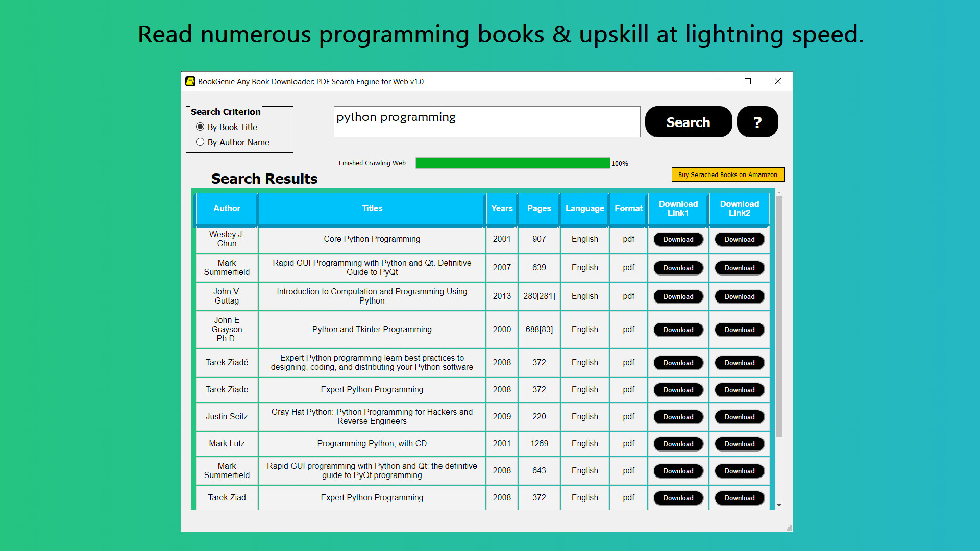Select the By Book Title radio option
This screenshot has width=980, height=551.
point(200,127)
